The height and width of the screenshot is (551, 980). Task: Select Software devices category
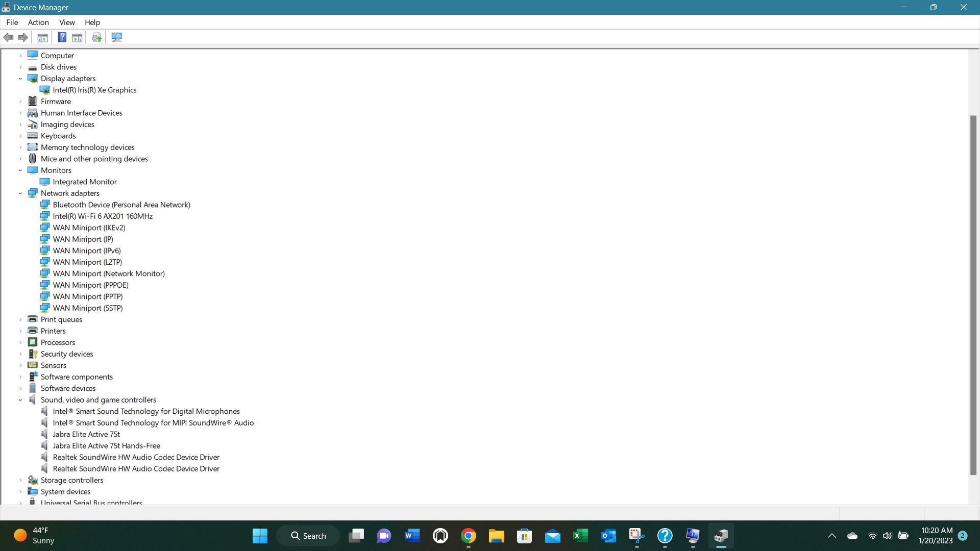pos(68,389)
